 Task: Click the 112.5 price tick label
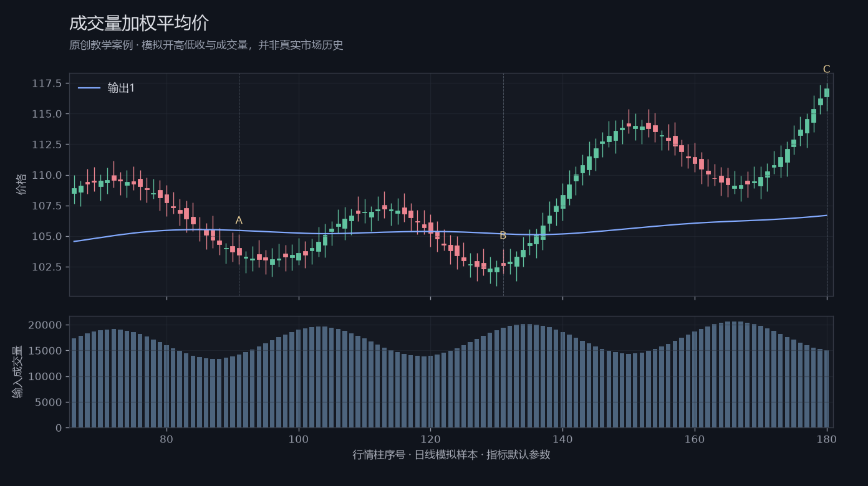47,145
